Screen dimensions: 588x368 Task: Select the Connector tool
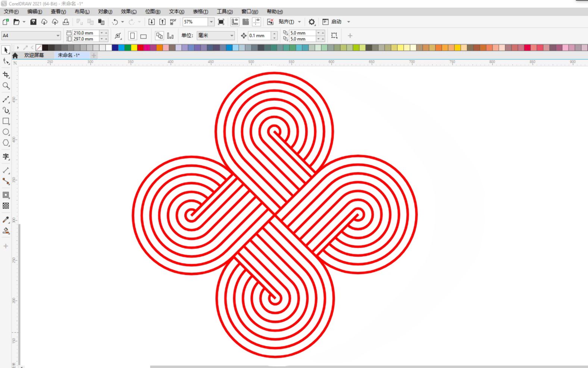[6, 181]
